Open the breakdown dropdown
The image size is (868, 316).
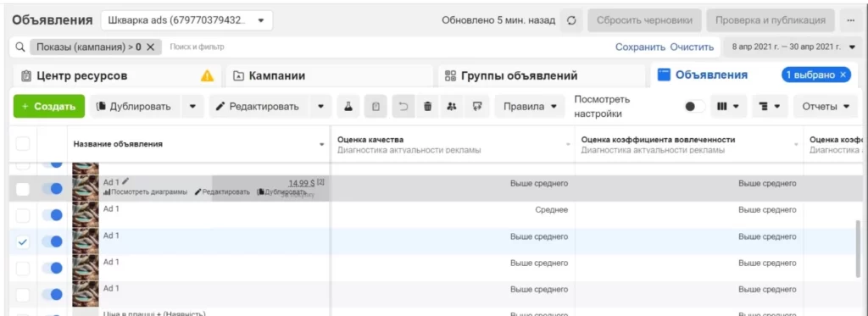pyautogui.click(x=770, y=106)
